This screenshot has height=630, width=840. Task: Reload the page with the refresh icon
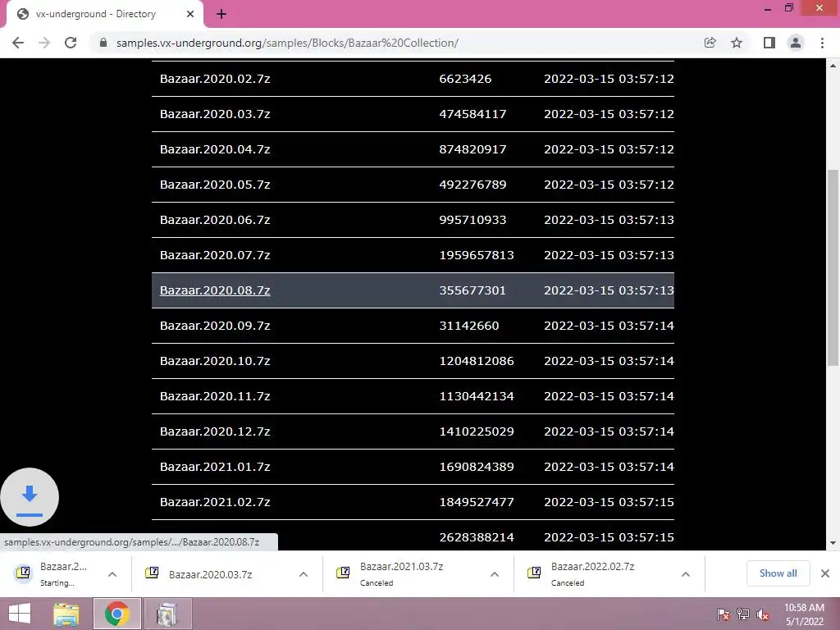point(71,43)
